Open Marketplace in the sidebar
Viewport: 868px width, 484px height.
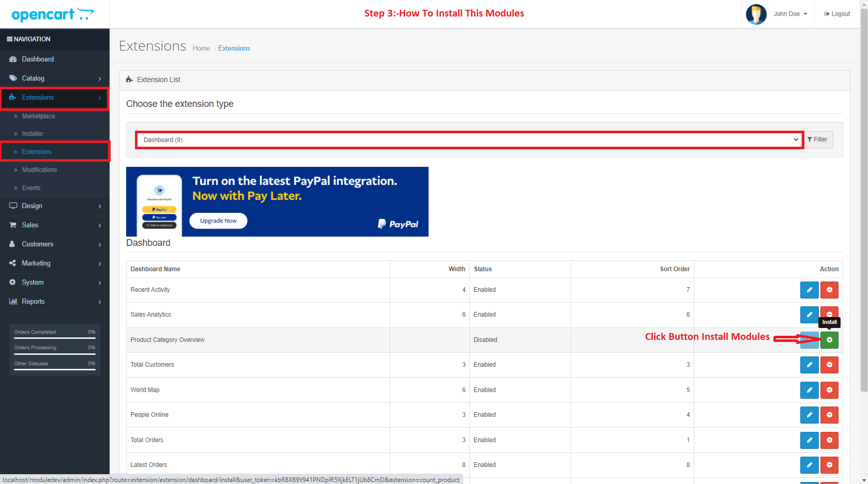[x=38, y=116]
